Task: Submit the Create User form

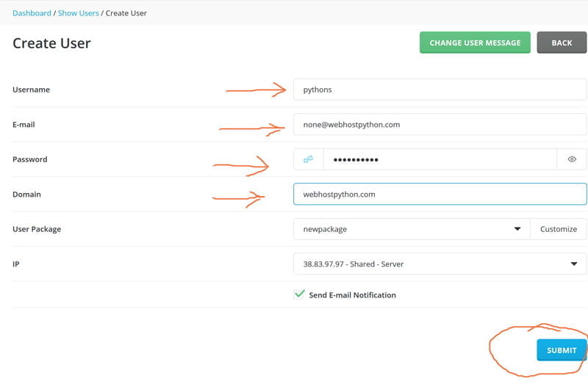Action: (562, 350)
